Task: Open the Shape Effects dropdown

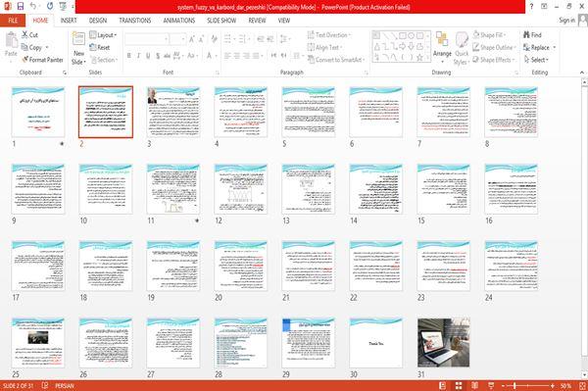Action: pyautogui.click(x=494, y=60)
